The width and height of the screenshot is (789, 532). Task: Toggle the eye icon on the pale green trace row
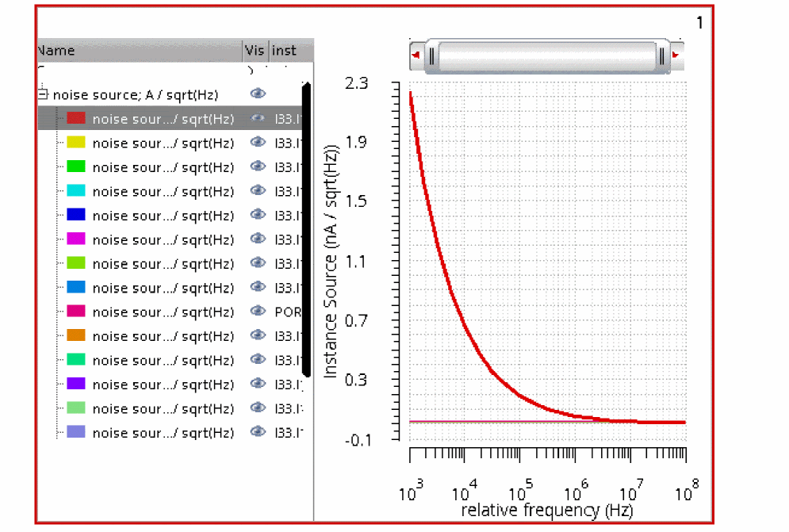pyautogui.click(x=258, y=408)
